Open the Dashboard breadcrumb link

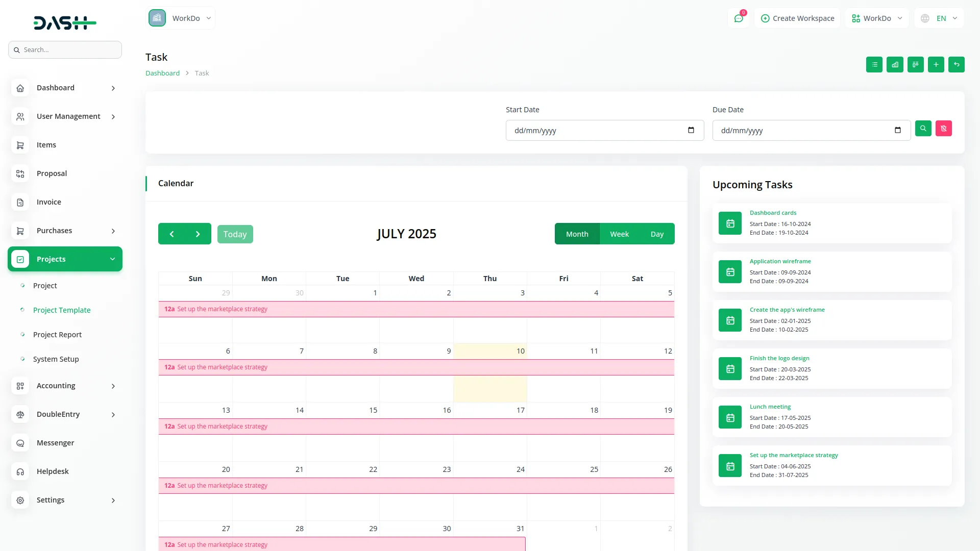pos(162,73)
